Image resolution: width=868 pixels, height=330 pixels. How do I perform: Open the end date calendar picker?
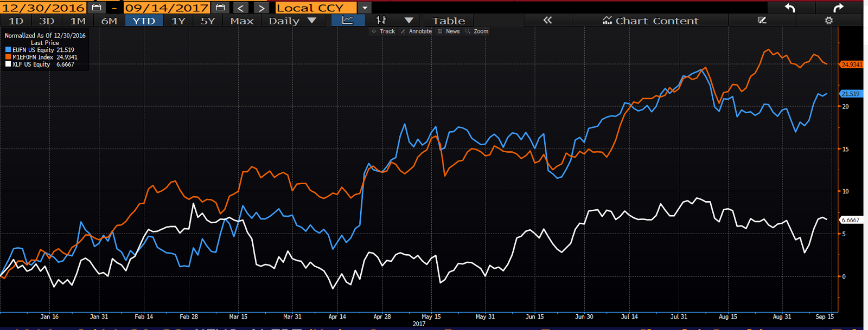point(220,8)
